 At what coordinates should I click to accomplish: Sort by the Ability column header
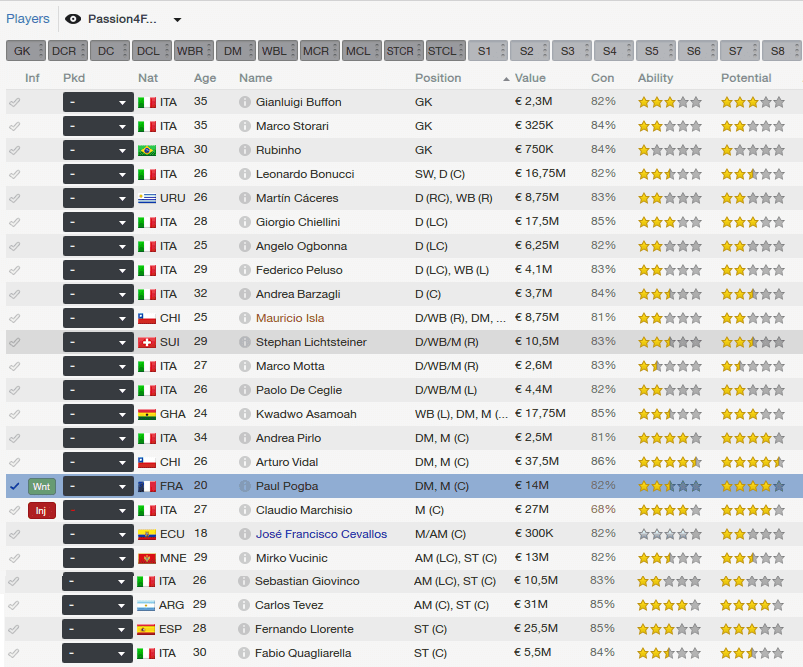point(656,78)
